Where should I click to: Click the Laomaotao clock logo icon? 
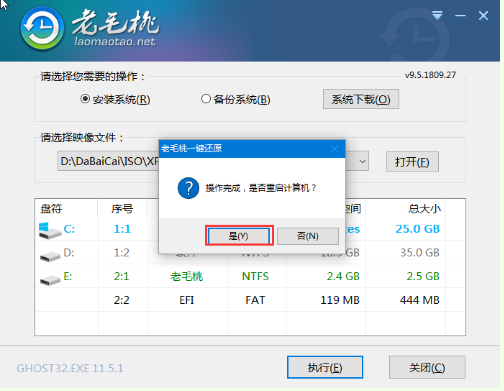(x=42, y=28)
